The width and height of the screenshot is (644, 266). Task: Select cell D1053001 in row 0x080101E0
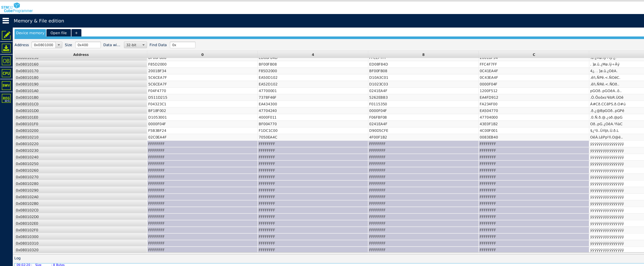click(202, 117)
